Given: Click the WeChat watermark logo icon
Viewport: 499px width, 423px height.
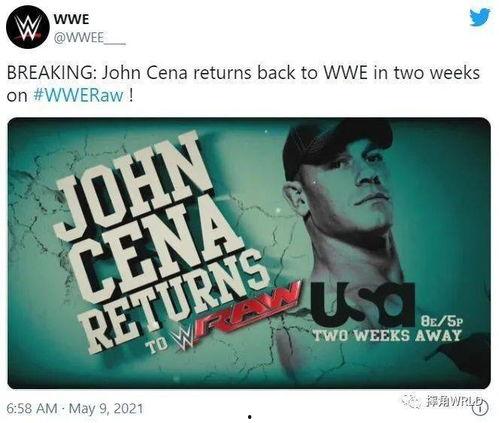Looking at the screenshot, I should tap(410, 400).
